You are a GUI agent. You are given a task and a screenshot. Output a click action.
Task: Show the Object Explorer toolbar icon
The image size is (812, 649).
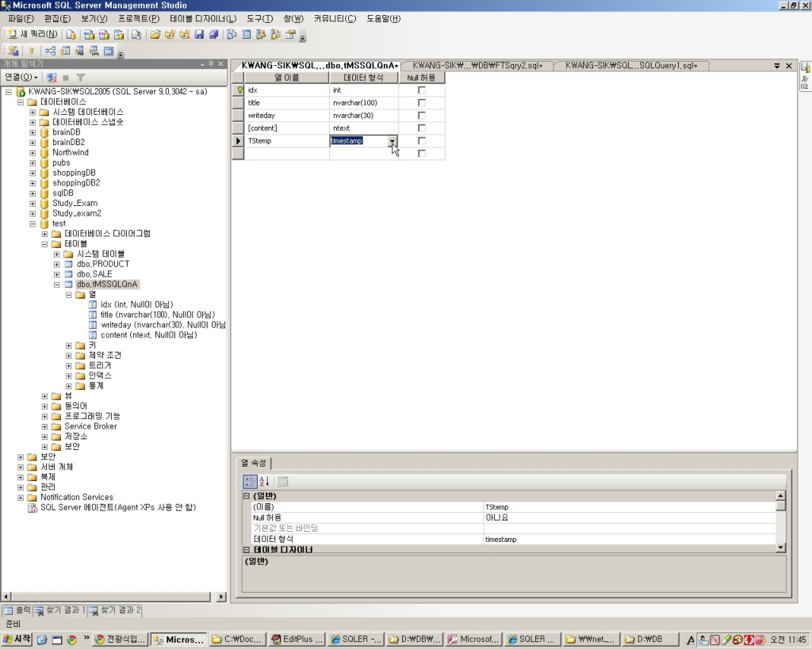261,35
